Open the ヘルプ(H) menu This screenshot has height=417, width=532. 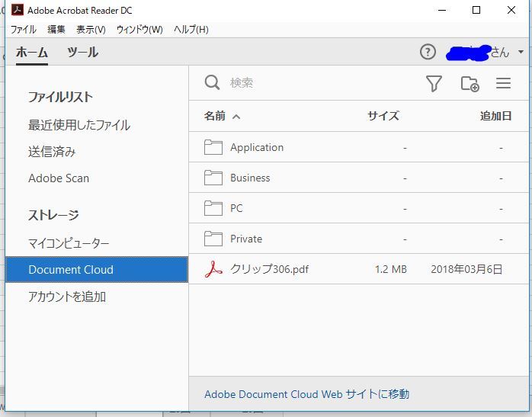tap(191, 30)
